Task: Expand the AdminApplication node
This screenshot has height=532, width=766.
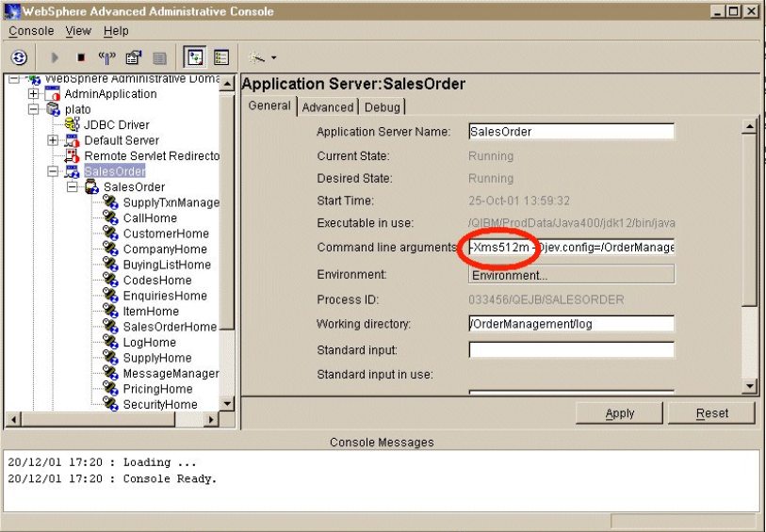Action: click(x=33, y=93)
